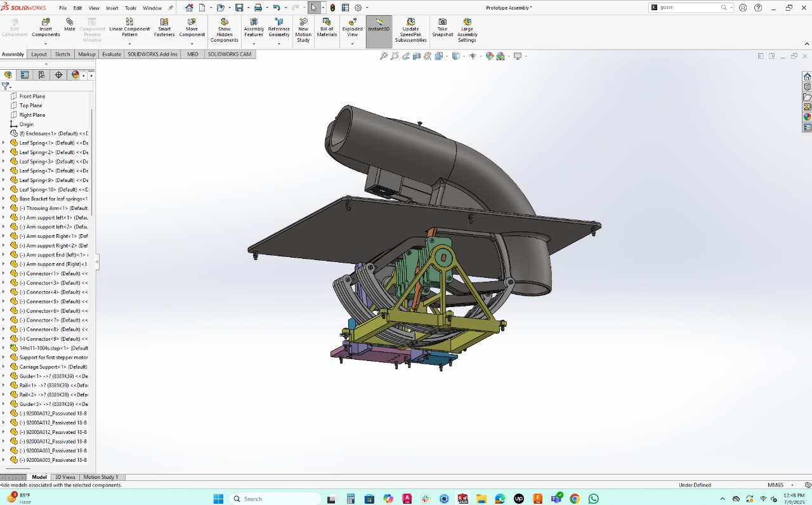The image size is (812, 505).
Task: Open the Options gear icon
Action: [x=358, y=8]
